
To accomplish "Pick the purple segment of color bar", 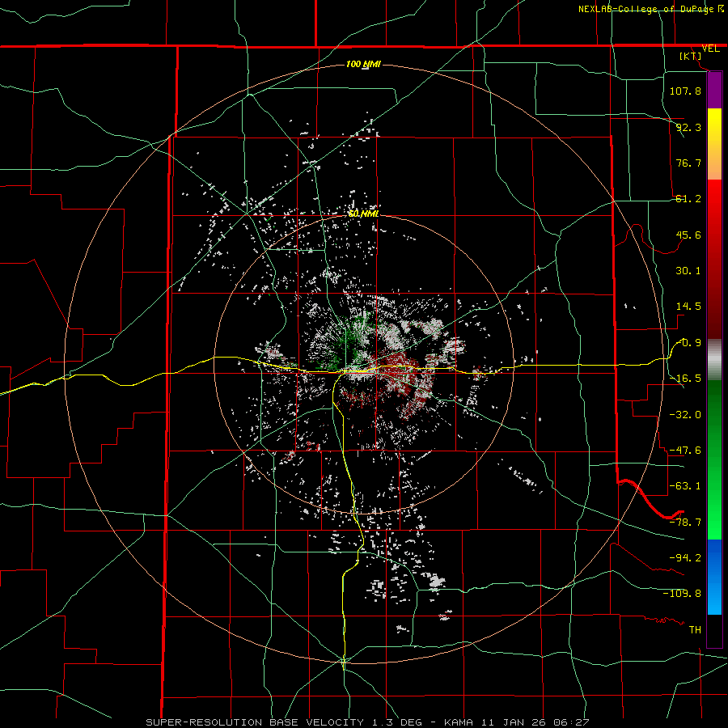I will pyautogui.click(x=714, y=91).
